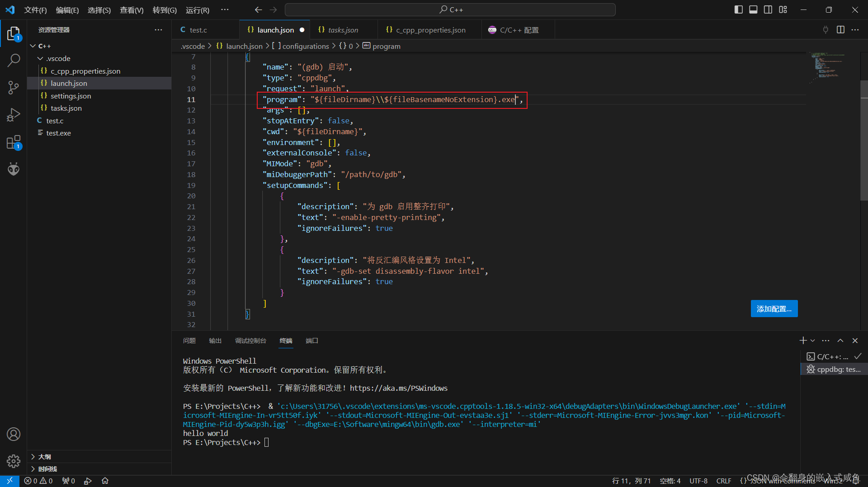The width and height of the screenshot is (868, 487).
Task: Switch to 端口 panel tab
Action: click(x=312, y=341)
